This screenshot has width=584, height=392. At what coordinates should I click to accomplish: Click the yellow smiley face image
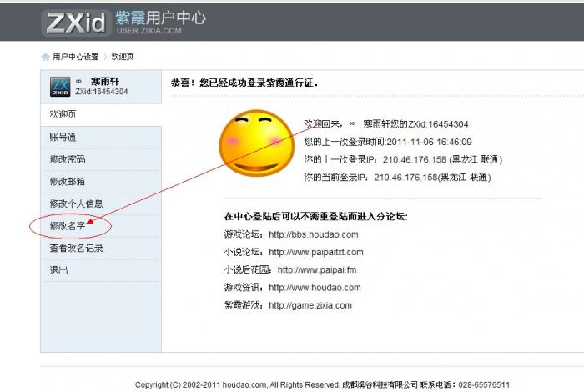[x=257, y=143]
